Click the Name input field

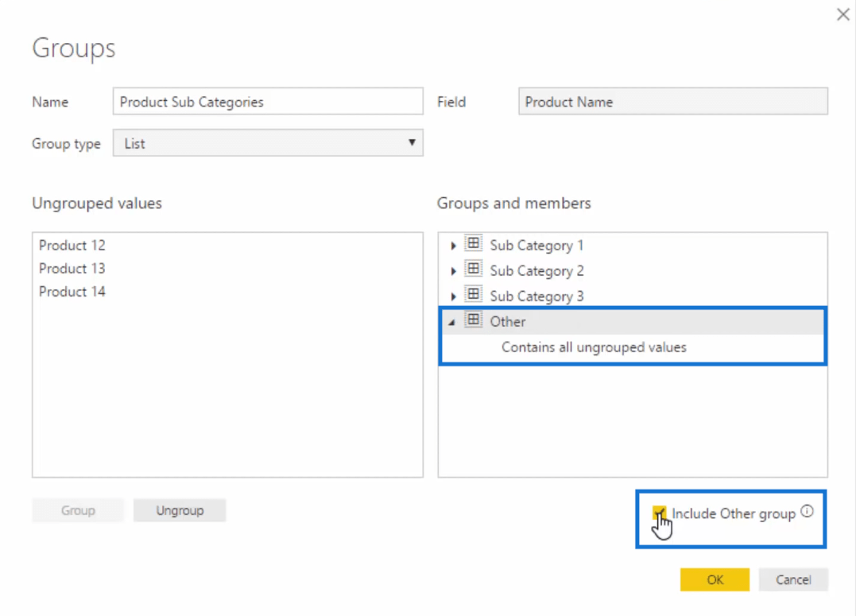point(268,102)
